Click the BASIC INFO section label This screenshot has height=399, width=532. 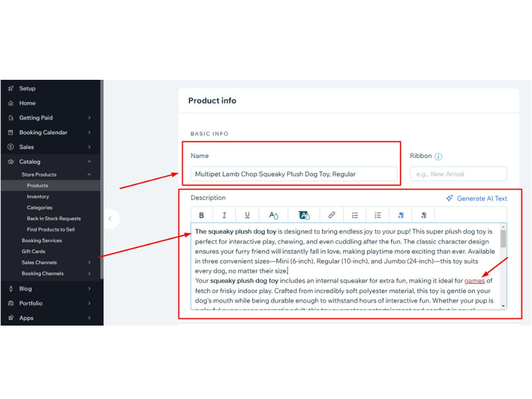[x=209, y=134]
